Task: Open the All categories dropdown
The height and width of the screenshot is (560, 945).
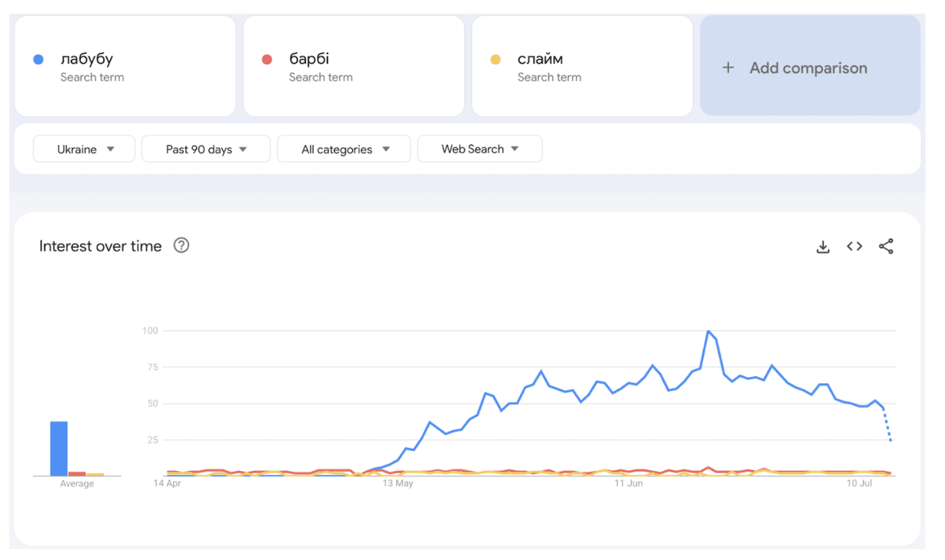Action: tap(344, 149)
